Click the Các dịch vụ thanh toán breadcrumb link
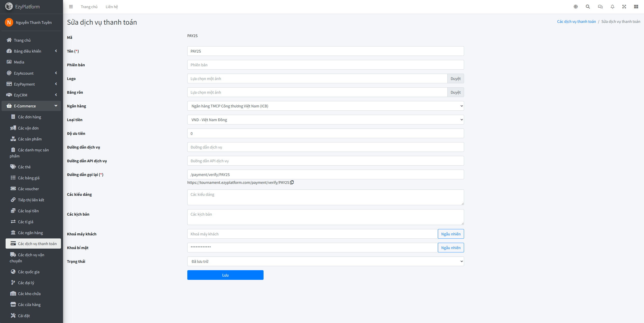The width and height of the screenshot is (644, 323). [x=576, y=22]
